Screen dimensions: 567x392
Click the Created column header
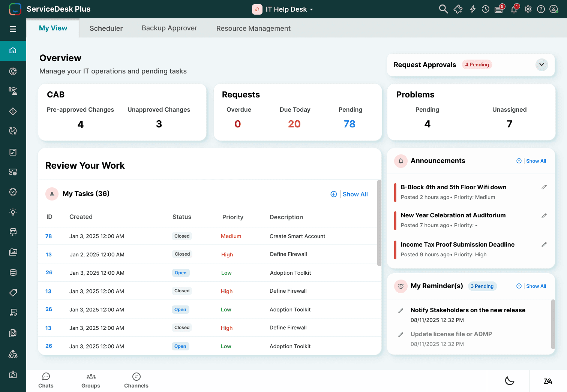[x=81, y=217]
